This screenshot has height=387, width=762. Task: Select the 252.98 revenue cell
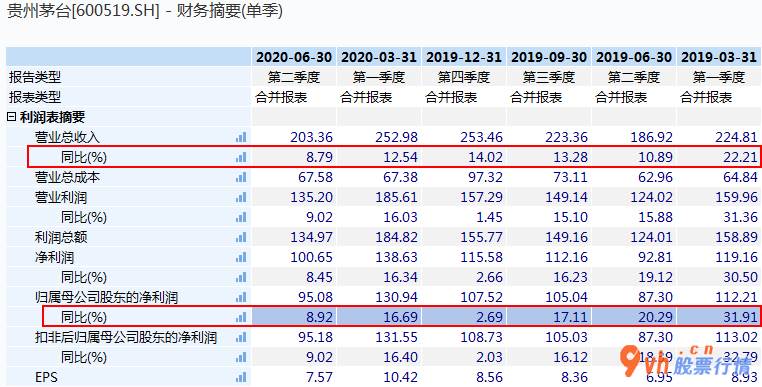pyautogui.click(x=379, y=137)
